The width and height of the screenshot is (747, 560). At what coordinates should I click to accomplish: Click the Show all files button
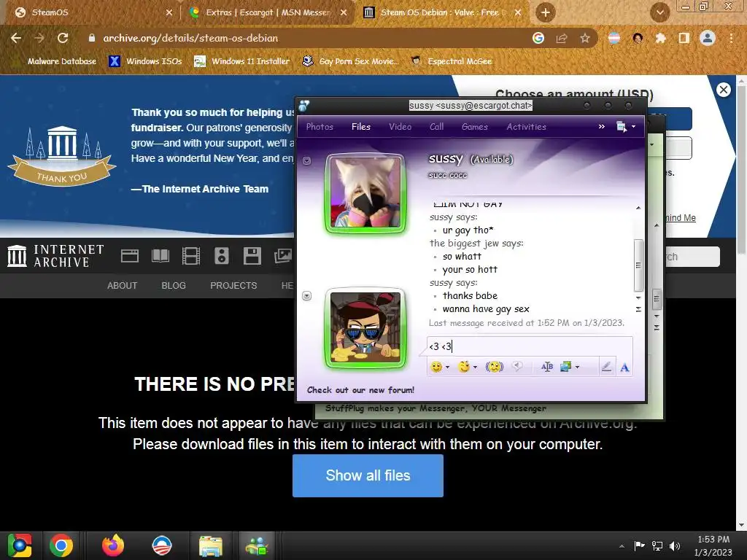pos(368,475)
